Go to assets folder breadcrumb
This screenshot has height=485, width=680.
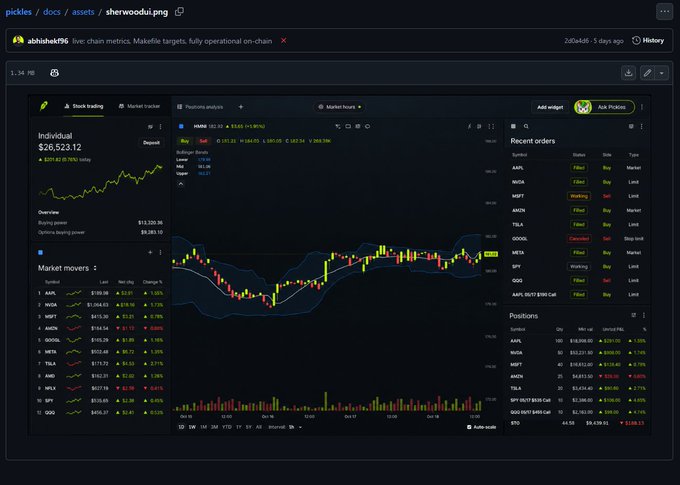[x=83, y=12]
